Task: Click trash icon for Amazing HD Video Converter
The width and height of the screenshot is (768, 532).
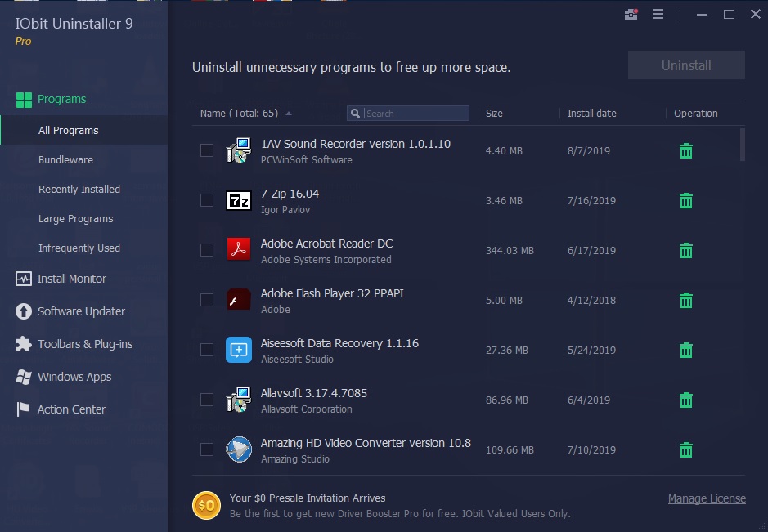Action: (686, 450)
